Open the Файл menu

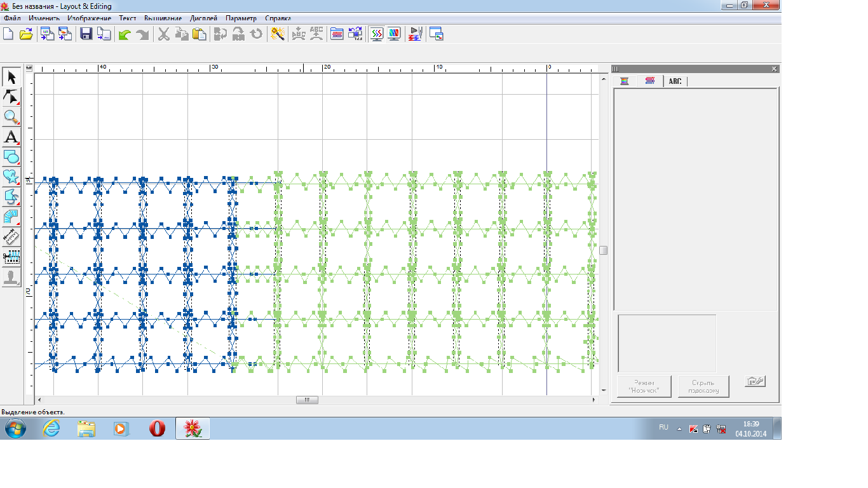coord(12,18)
